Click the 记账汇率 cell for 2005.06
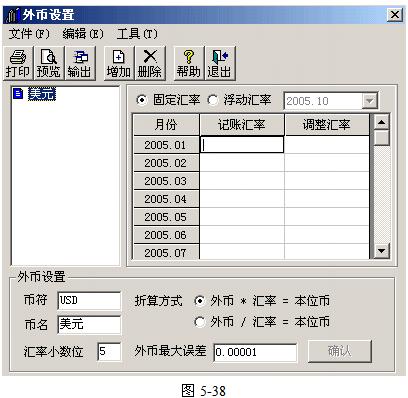 (x=242, y=235)
